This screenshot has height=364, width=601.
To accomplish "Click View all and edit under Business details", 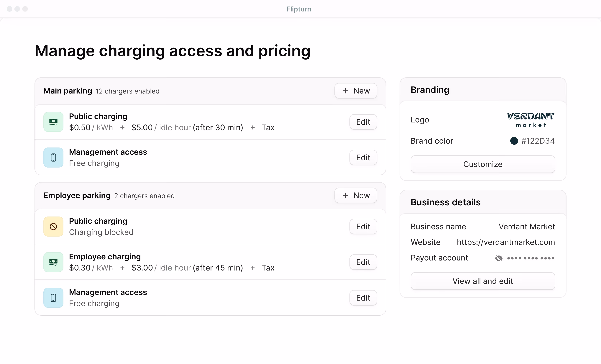I will pyautogui.click(x=482, y=281).
